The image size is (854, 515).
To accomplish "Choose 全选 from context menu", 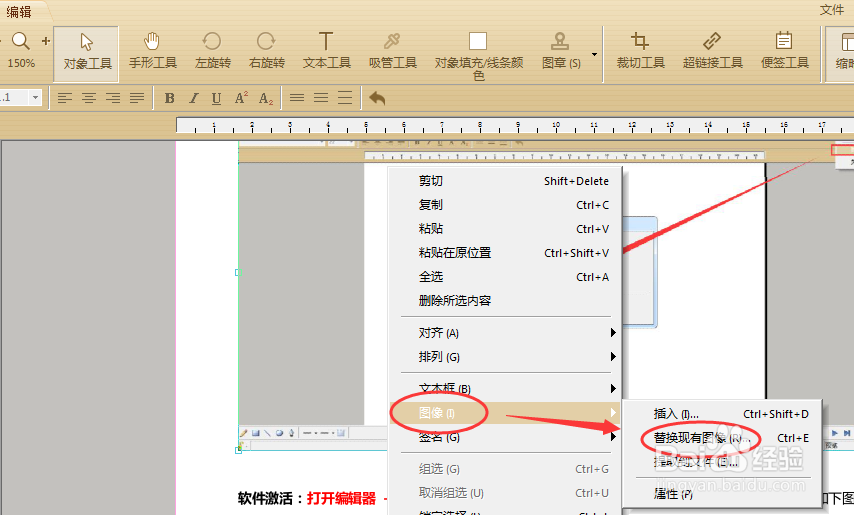I will pyautogui.click(x=505, y=277).
